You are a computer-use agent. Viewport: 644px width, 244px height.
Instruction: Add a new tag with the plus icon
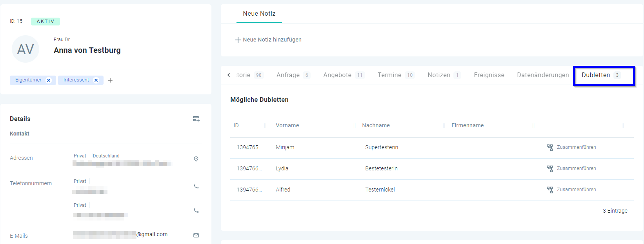(x=110, y=80)
